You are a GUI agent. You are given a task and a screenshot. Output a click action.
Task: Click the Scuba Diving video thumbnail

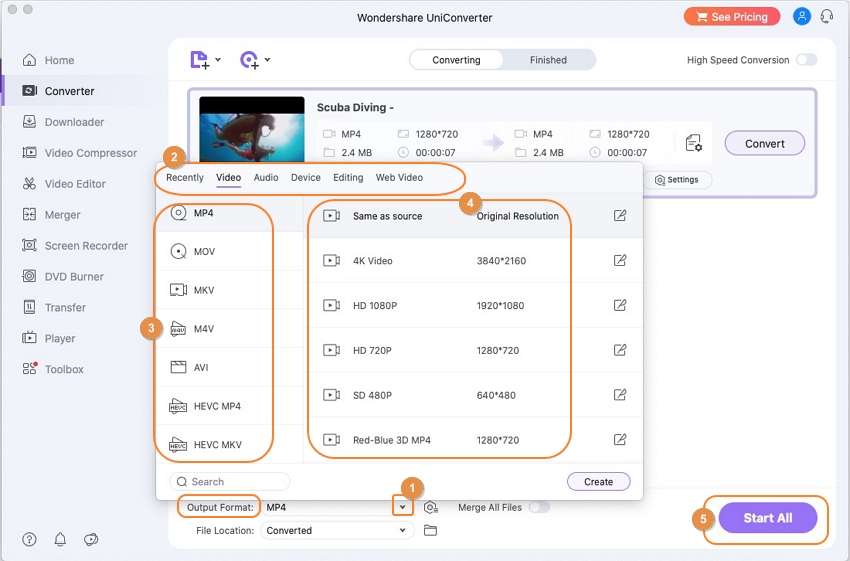[252, 129]
